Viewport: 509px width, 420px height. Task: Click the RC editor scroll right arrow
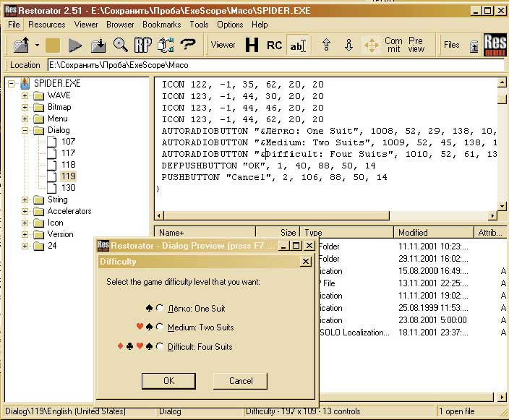(x=493, y=215)
